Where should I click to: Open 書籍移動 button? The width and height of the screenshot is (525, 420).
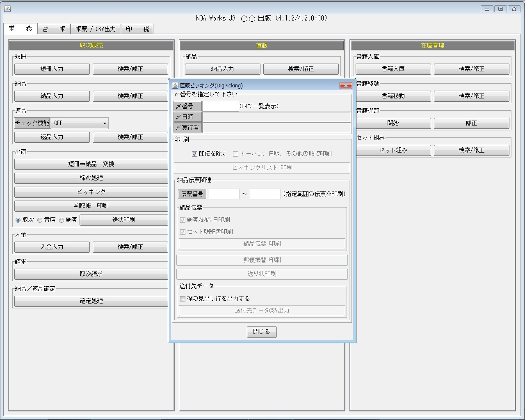click(x=393, y=96)
